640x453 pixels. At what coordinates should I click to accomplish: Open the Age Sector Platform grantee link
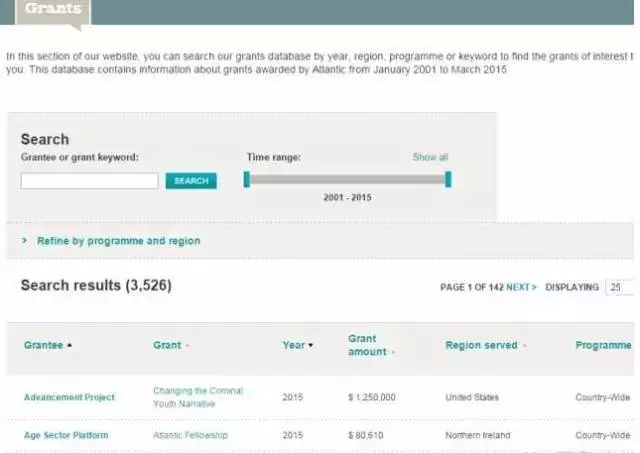click(x=66, y=435)
